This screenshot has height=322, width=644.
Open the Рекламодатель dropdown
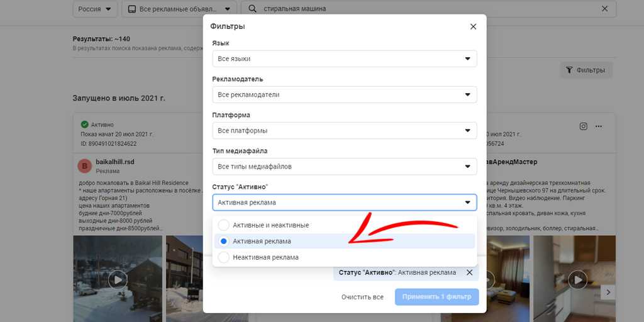point(344,94)
